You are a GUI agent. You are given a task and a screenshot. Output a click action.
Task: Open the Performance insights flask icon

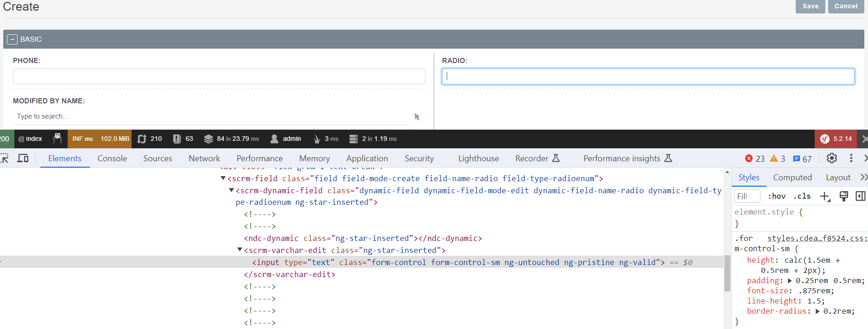(668, 158)
